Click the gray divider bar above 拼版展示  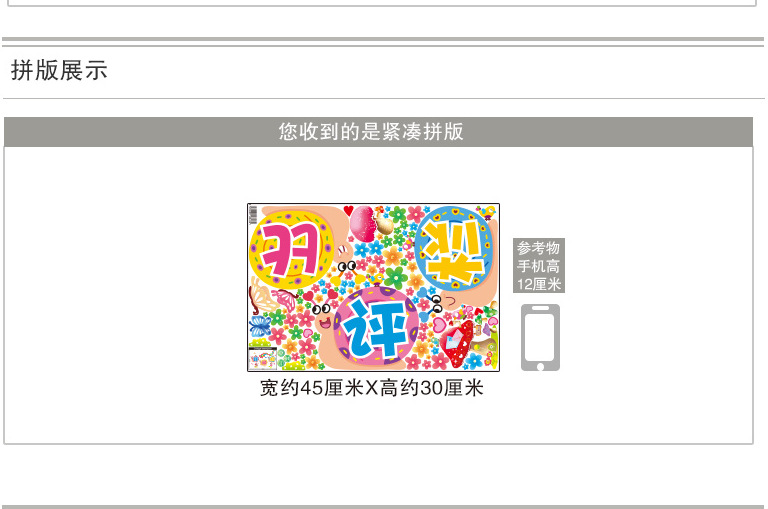pos(383,39)
